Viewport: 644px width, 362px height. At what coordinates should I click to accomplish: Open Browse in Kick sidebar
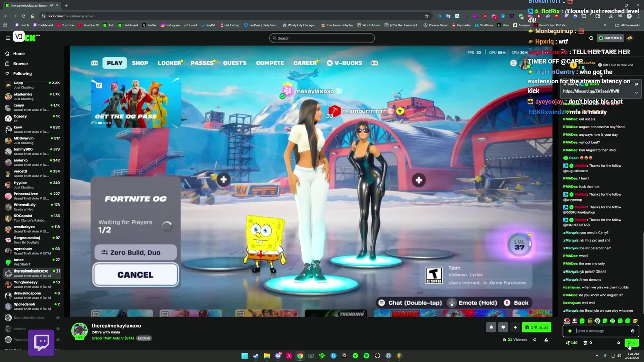coord(16,64)
